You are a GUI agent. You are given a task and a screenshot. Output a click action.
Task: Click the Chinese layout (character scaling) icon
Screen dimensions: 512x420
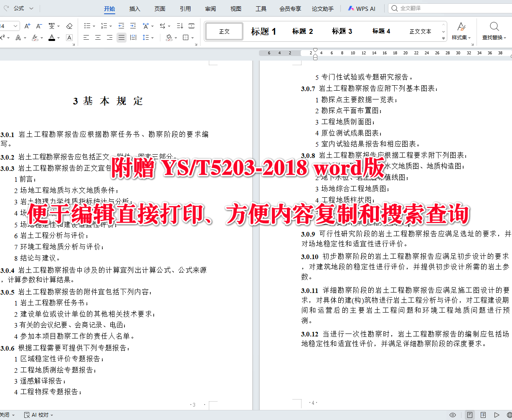pyautogui.click(x=145, y=26)
